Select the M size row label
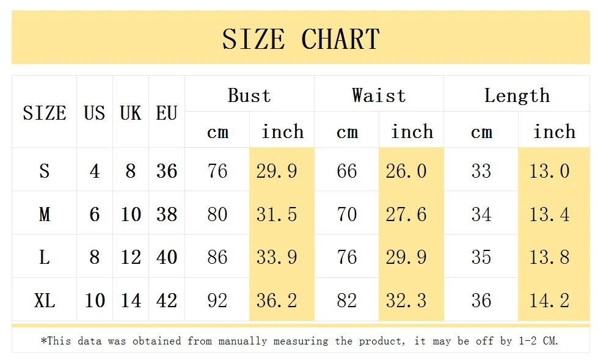This screenshot has width=598, height=364. (44, 213)
